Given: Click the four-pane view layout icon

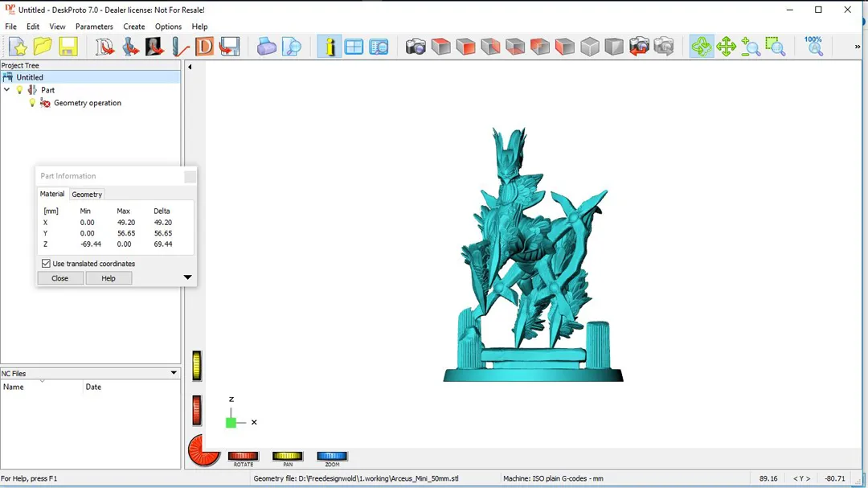Looking at the screenshot, I should [354, 47].
